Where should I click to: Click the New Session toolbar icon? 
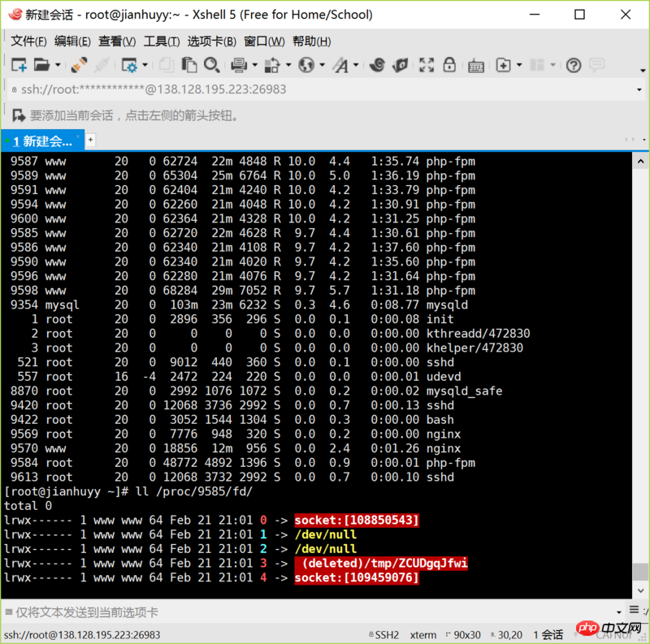(x=19, y=65)
